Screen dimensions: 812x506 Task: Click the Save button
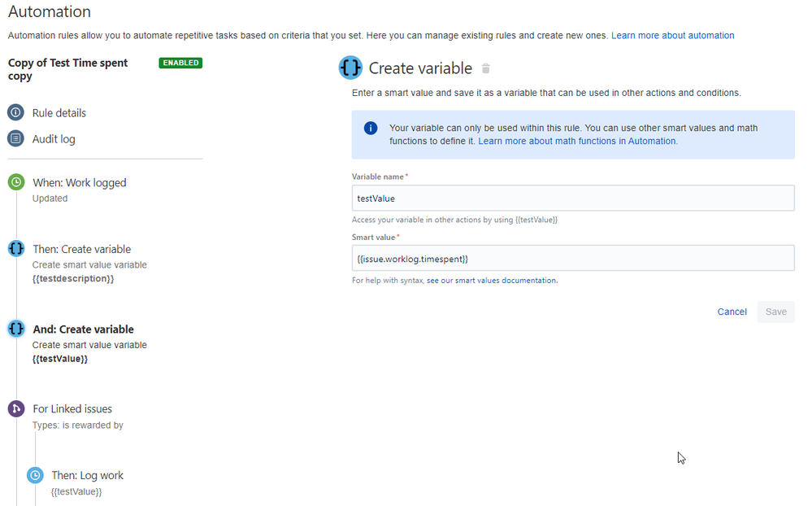775,312
